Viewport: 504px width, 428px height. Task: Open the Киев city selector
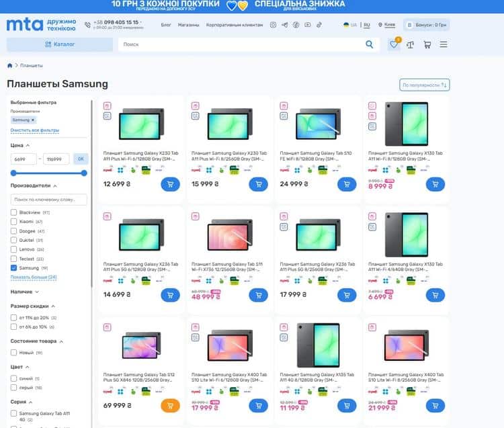(x=386, y=25)
